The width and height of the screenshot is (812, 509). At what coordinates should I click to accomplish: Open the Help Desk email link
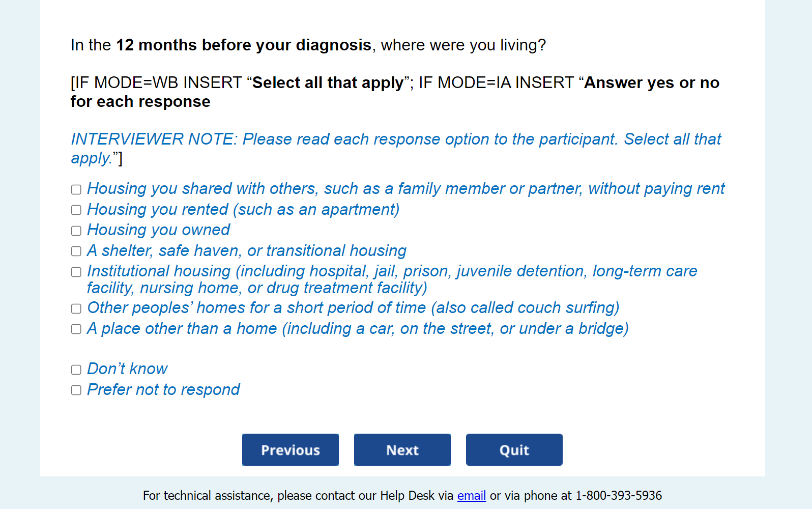471,496
